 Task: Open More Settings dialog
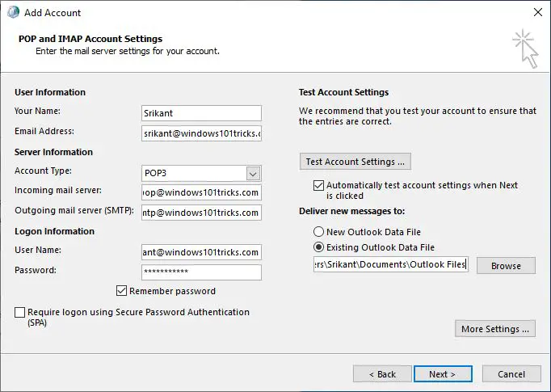(495, 329)
